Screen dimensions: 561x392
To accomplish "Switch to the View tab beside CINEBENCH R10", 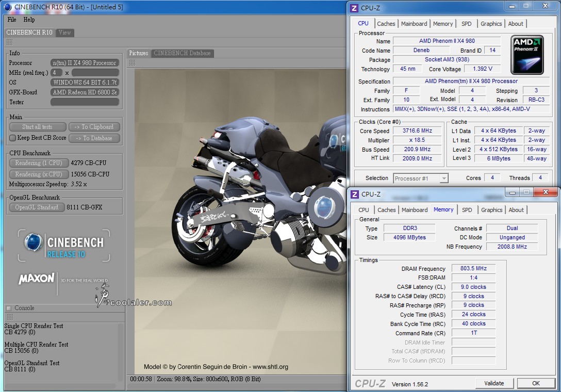I will 64,32.
